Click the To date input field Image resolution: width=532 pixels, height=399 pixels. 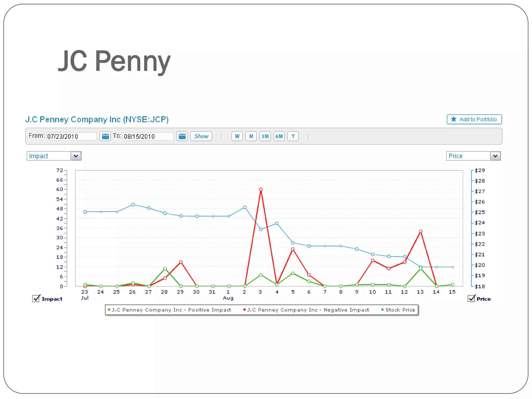(x=148, y=136)
